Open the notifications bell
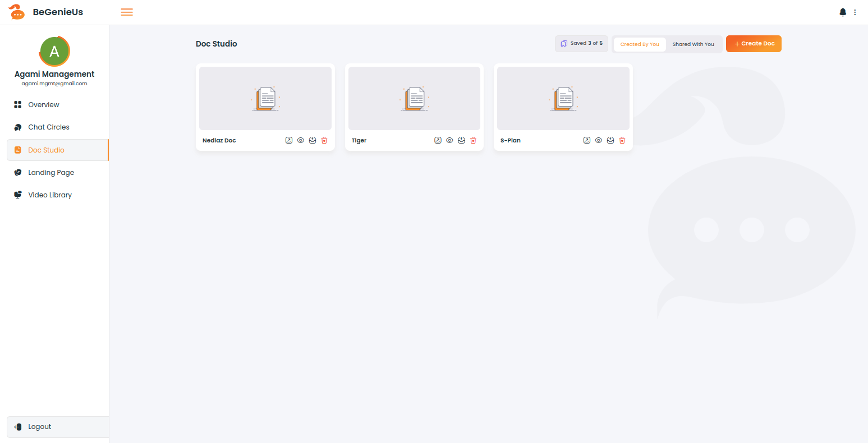The height and width of the screenshot is (443, 868). point(843,12)
